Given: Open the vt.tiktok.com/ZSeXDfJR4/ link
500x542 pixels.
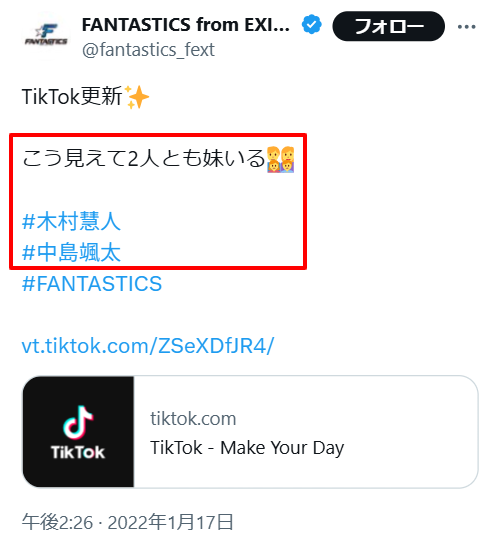Looking at the screenshot, I should click(x=148, y=346).
